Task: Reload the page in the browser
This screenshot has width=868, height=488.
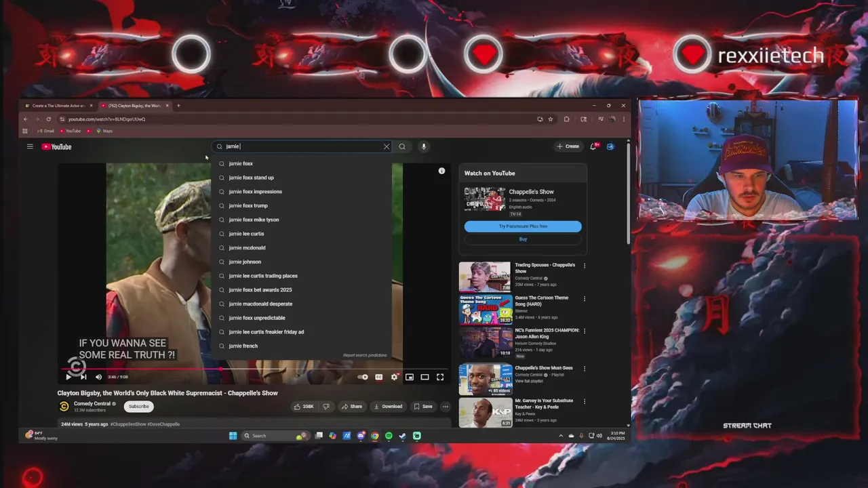Action: click(48, 119)
